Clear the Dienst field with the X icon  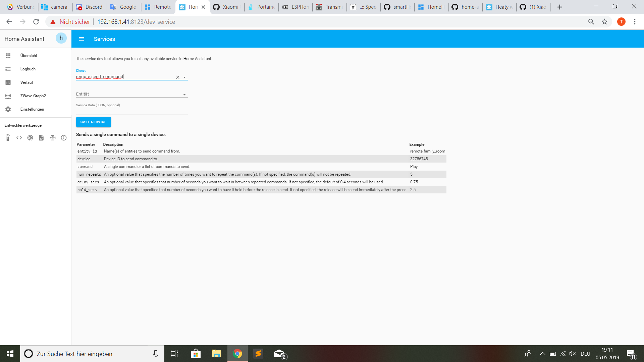click(177, 77)
